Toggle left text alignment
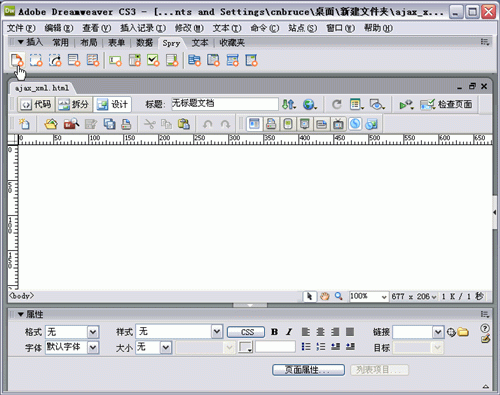500x395 pixels. 306,332
